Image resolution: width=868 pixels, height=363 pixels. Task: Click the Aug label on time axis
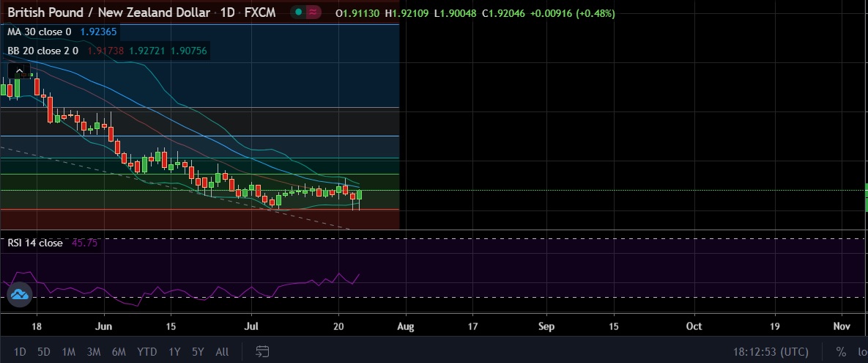[406, 326]
